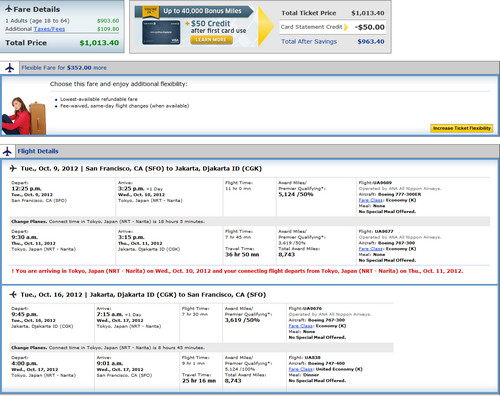Click the credit card image in the promo banner
The image size is (500, 396).
[161, 33]
